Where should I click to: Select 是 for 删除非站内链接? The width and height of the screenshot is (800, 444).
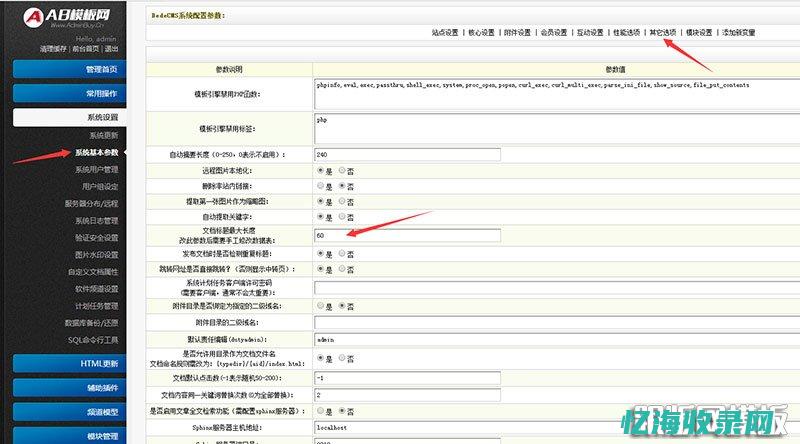pyautogui.click(x=320, y=185)
